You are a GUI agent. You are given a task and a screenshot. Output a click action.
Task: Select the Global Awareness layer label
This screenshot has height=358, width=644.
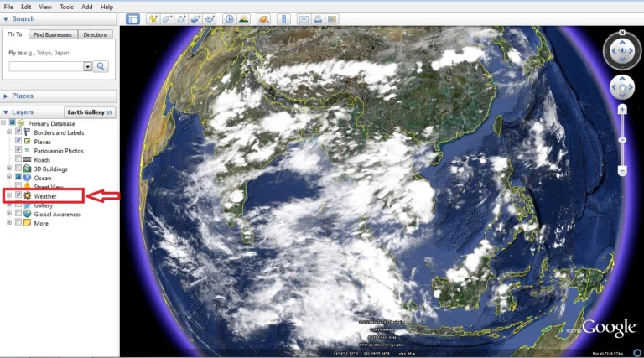(58, 215)
